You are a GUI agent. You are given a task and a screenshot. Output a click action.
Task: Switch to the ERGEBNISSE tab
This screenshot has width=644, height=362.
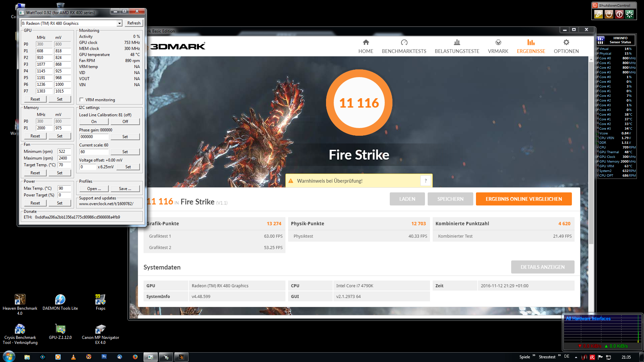[531, 46]
